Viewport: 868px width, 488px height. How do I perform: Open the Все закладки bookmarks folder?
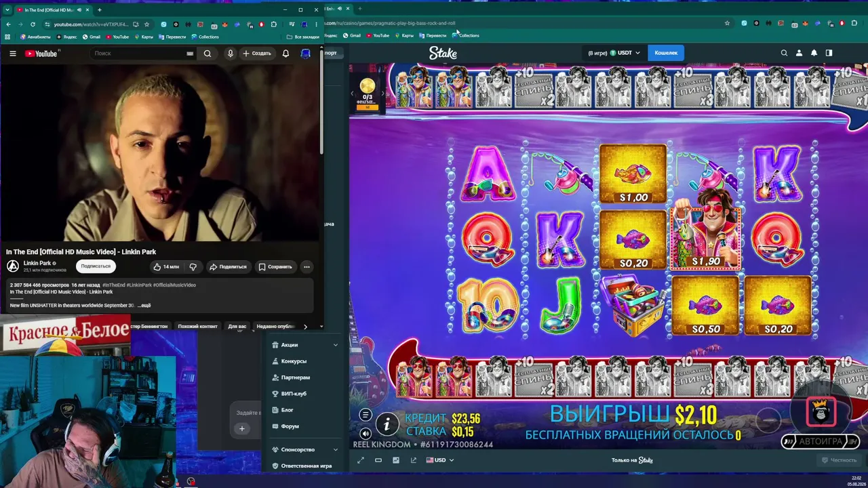point(303,37)
